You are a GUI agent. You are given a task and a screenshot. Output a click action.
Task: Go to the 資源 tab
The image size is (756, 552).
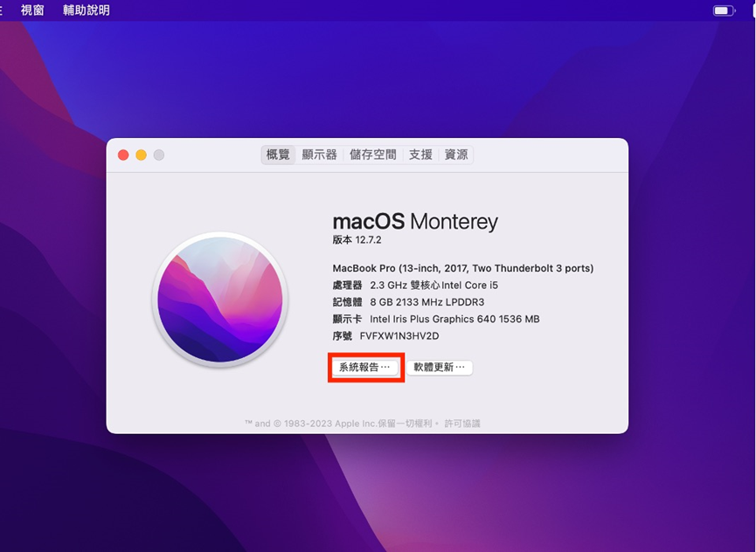pos(456,155)
